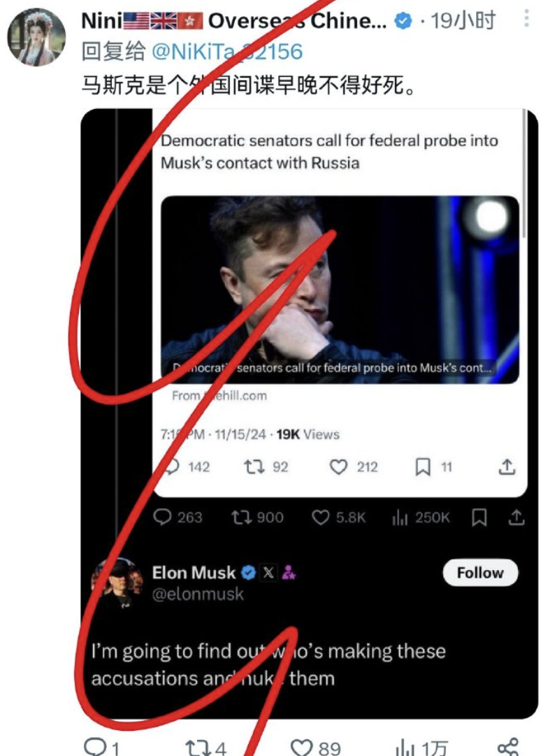Screen dimensions: 541x756
Task: Share Nini's post via share icon
Action: tap(510, 747)
